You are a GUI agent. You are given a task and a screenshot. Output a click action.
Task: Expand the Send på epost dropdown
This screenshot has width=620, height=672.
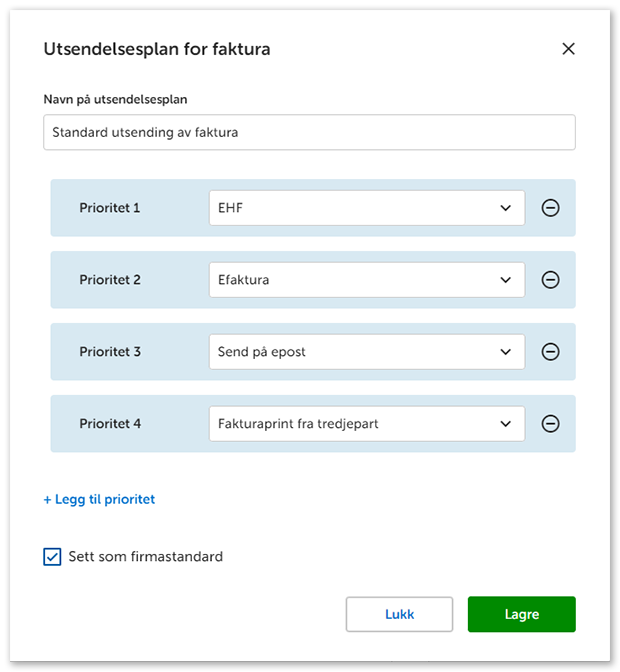pos(366,352)
